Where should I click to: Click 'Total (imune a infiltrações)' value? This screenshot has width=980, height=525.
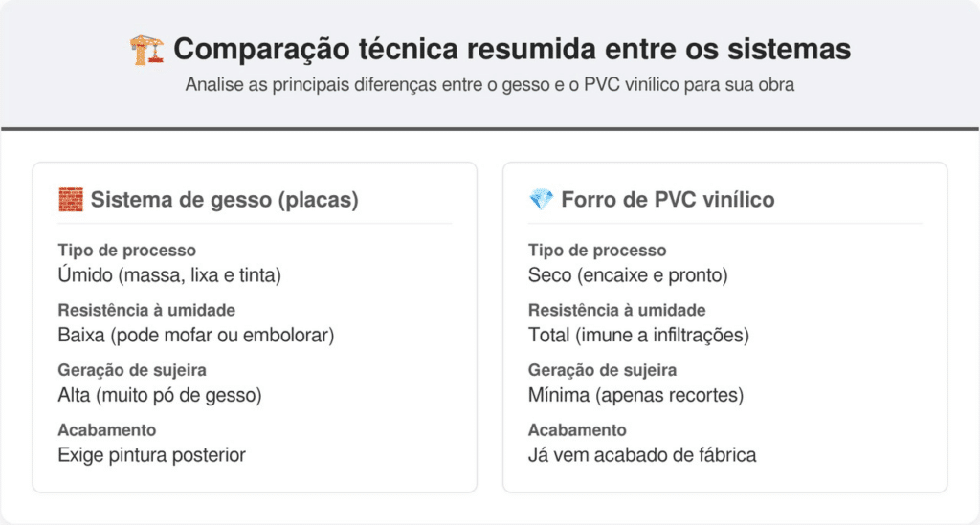click(638, 336)
